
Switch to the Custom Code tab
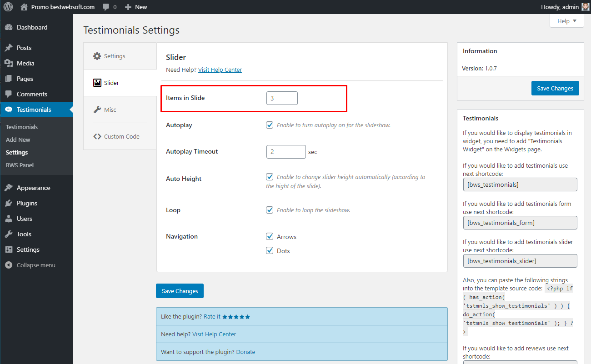coord(120,136)
